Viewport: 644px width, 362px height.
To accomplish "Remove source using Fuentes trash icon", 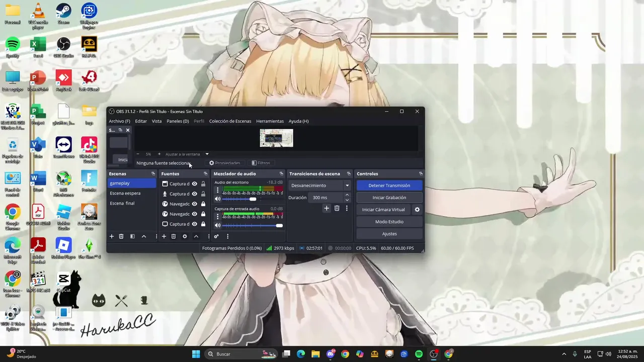I will coord(174,236).
